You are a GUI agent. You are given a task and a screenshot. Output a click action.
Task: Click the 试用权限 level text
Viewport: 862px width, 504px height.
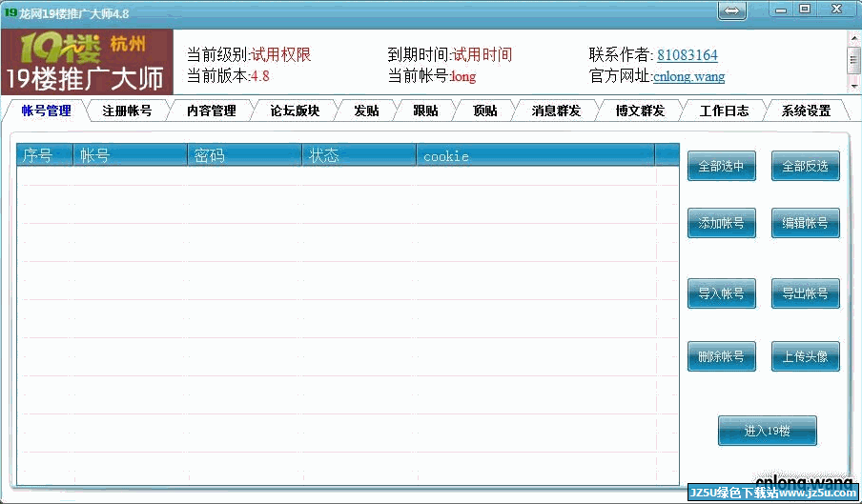(x=281, y=55)
